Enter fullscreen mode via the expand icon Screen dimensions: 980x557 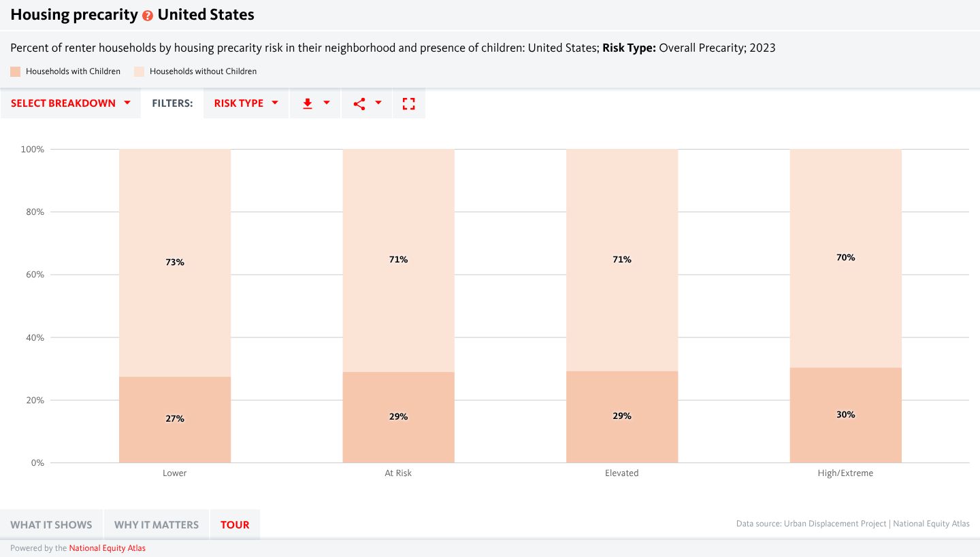[408, 103]
